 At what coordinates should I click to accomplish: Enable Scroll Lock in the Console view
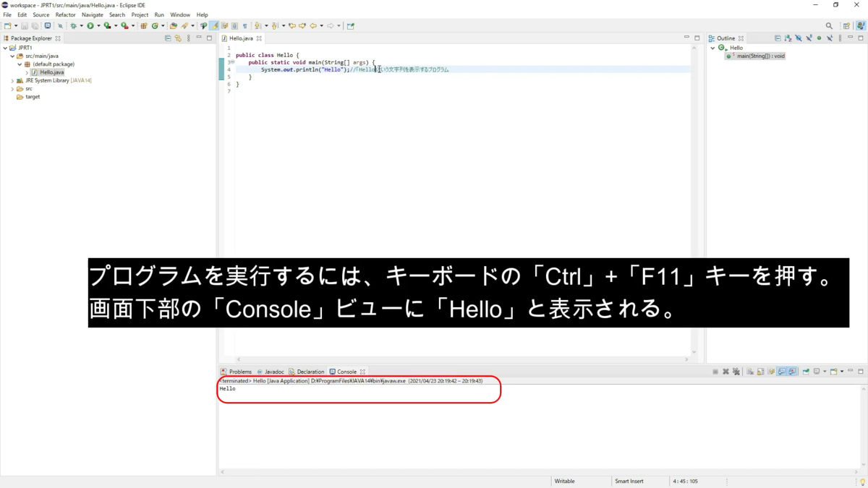[x=760, y=371]
